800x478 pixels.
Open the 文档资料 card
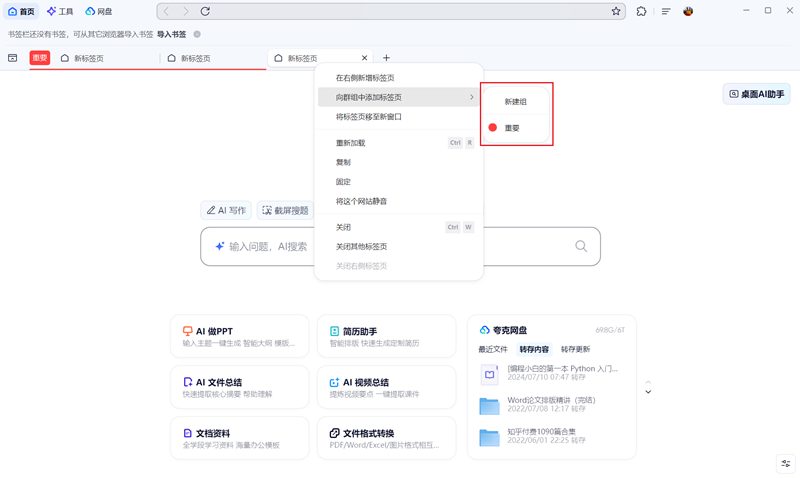tap(240, 438)
